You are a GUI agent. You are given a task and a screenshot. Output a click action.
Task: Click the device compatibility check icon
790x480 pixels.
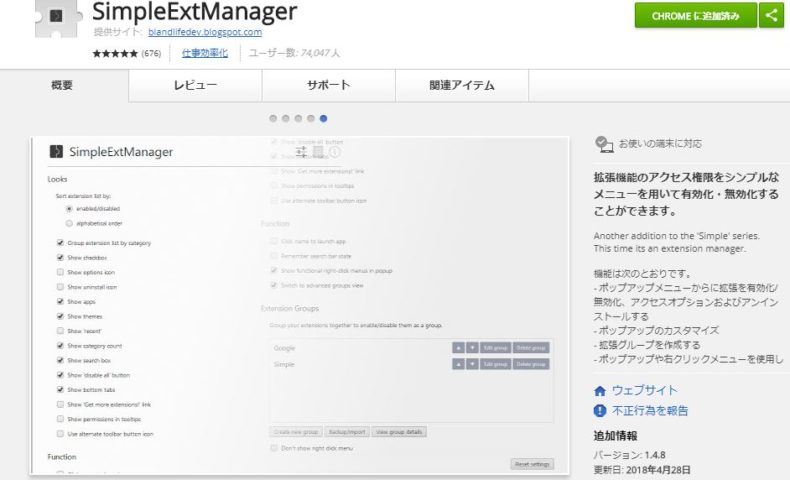pyautogui.click(x=604, y=144)
